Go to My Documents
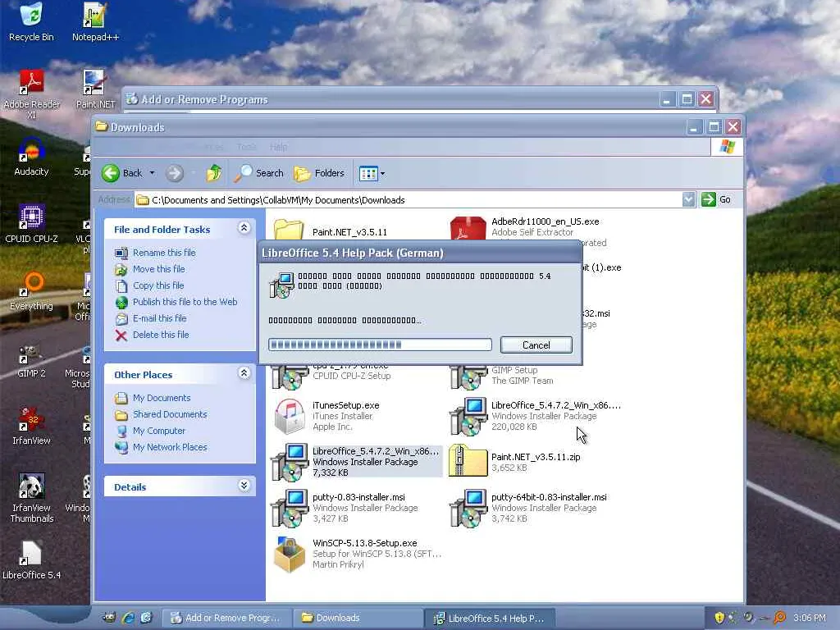 pos(162,398)
